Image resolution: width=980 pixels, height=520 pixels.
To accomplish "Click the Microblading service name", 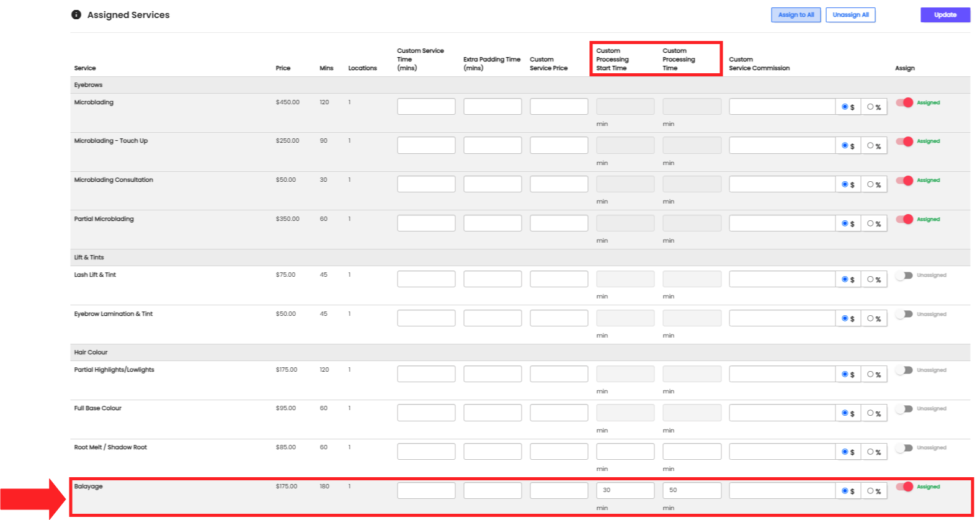I will pyautogui.click(x=94, y=102).
